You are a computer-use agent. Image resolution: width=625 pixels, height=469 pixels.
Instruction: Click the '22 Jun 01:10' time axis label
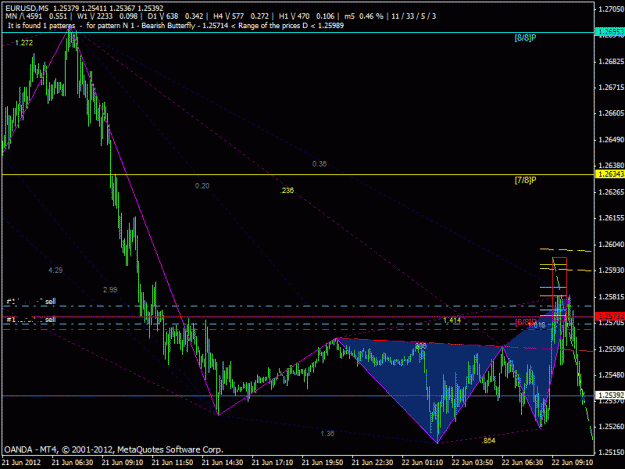click(422, 463)
